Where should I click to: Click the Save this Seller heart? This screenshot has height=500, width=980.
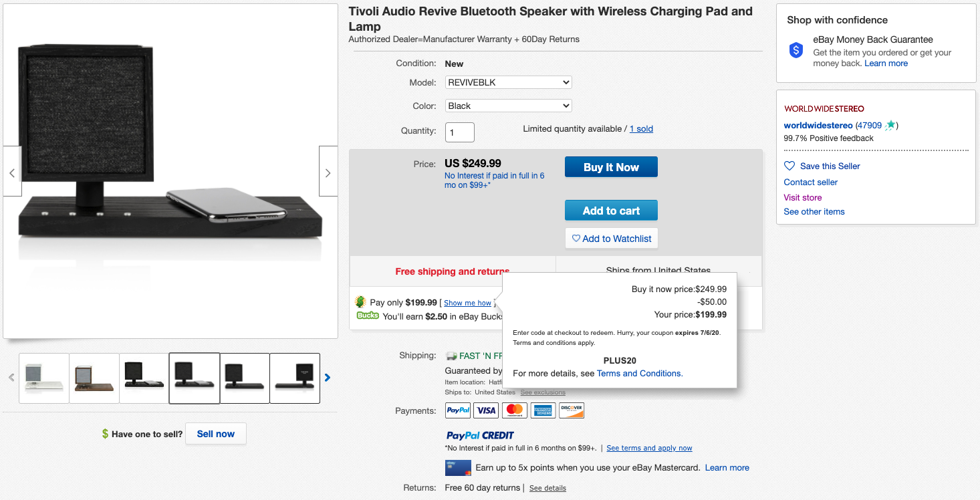point(789,166)
